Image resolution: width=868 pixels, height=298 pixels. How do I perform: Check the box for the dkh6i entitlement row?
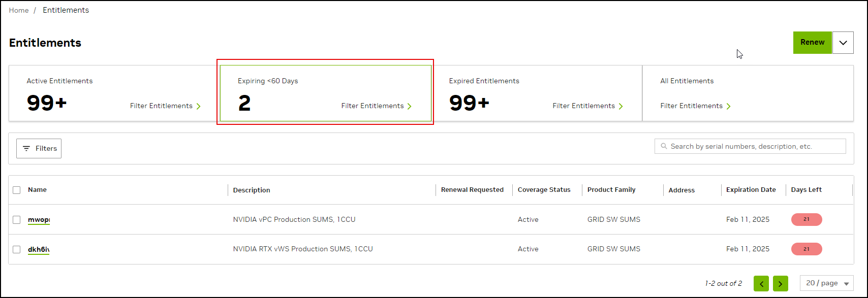tap(17, 249)
